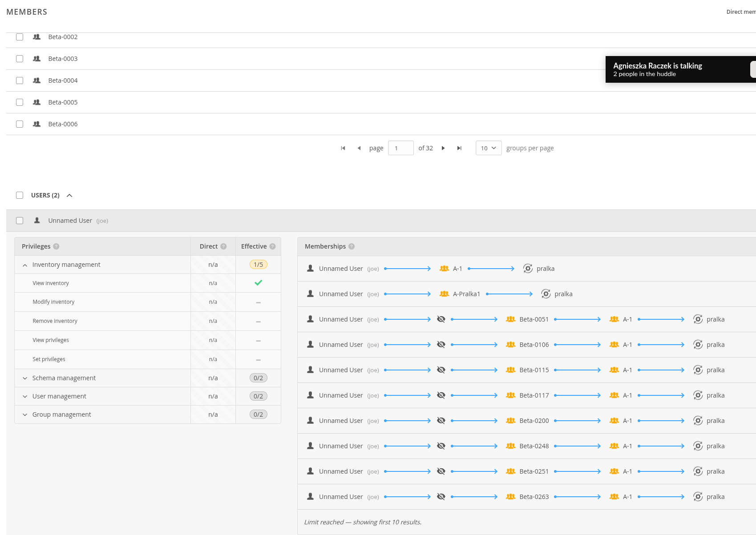Click the Beta-0051 group icon in memberships
This screenshot has width=756, height=535.
[x=510, y=319]
